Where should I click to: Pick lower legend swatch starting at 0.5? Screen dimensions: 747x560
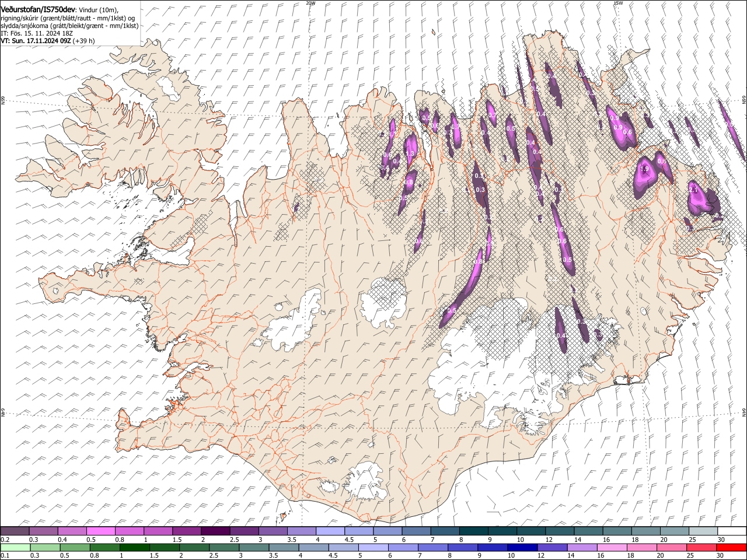point(75,547)
